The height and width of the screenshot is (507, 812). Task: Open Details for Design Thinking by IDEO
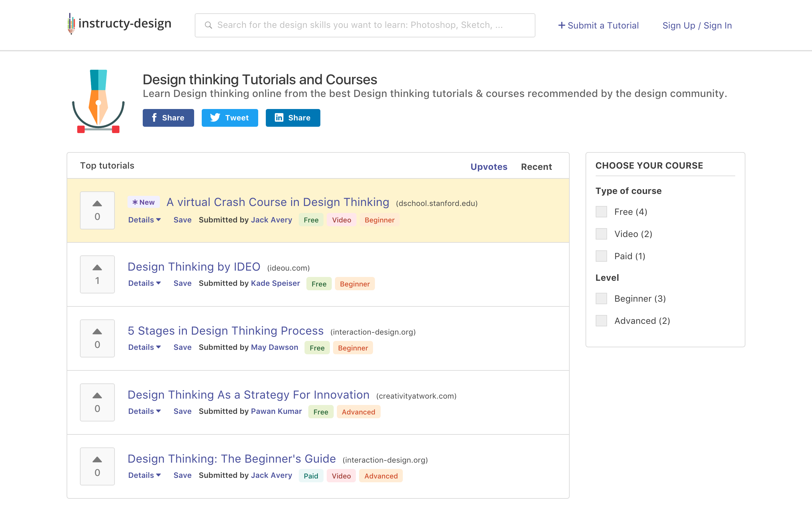tap(144, 283)
